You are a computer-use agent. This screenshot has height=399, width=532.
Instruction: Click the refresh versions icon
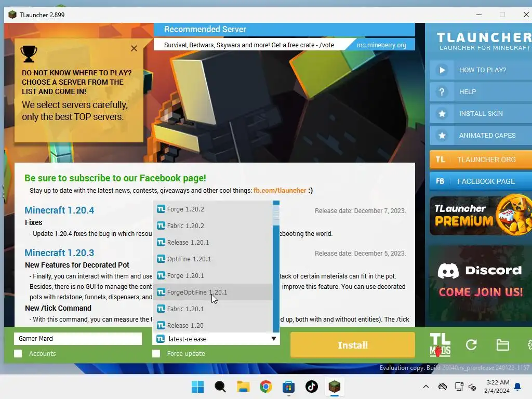pos(471,345)
